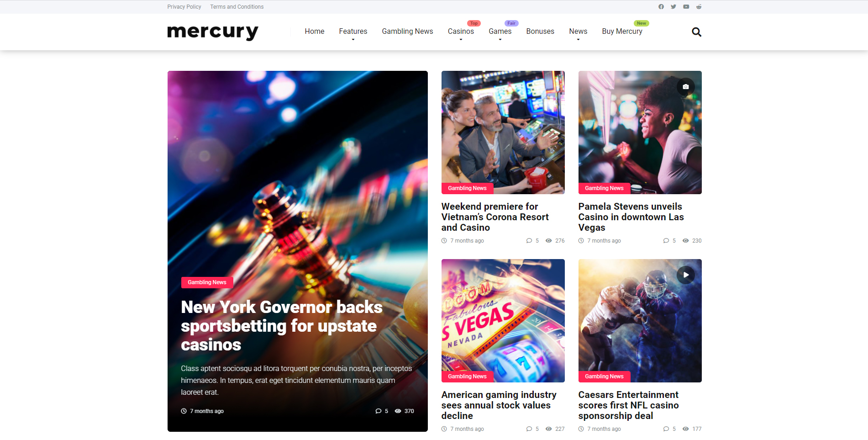This screenshot has width=868, height=440.
Task: Expand the News dropdown menu
Action: pos(578,32)
